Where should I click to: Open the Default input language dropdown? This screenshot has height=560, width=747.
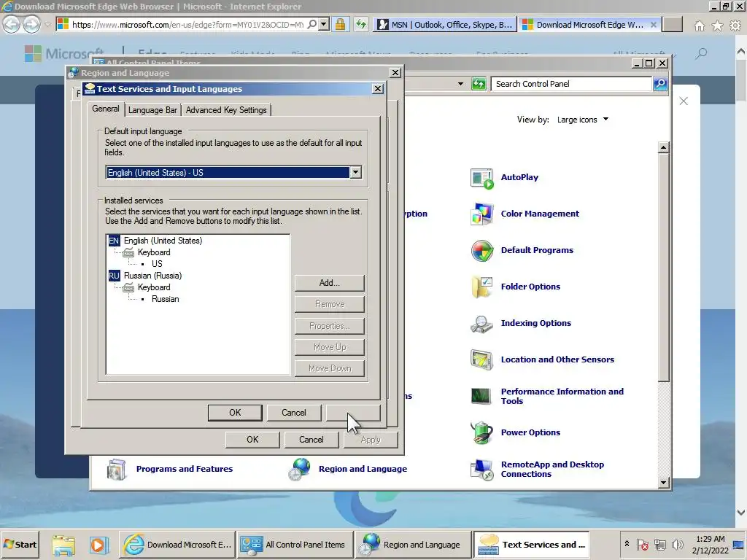(x=355, y=172)
